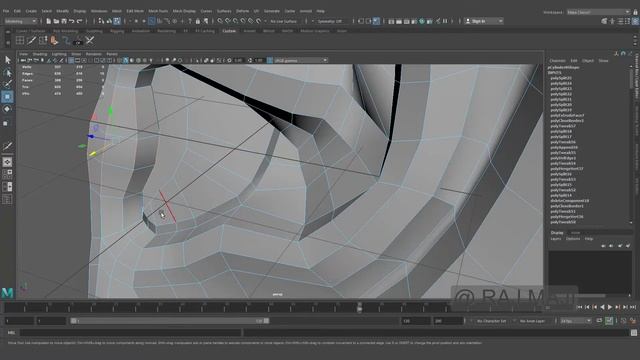The image size is (640, 360).
Task: Open the Modeling menu set dropdown
Action: (x=20, y=21)
